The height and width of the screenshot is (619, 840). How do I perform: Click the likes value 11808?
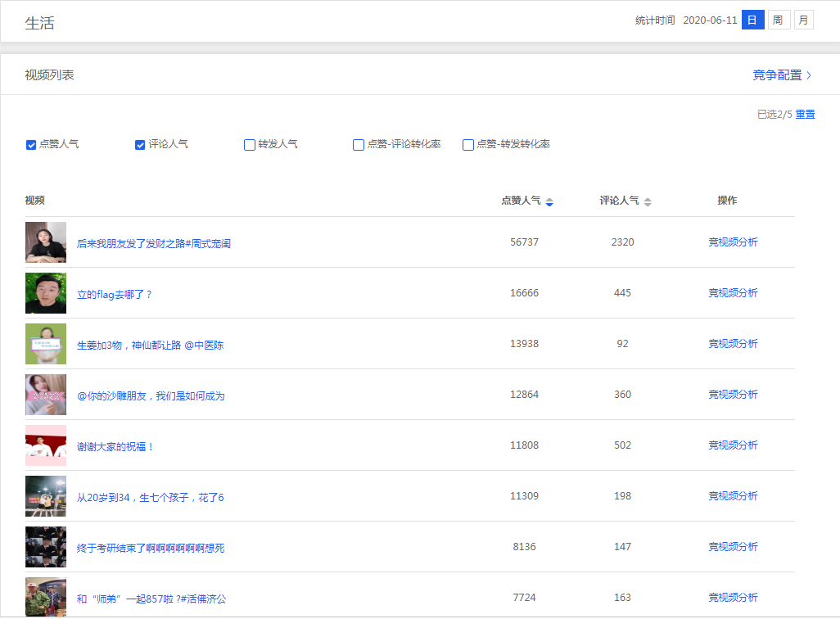tap(525, 445)
